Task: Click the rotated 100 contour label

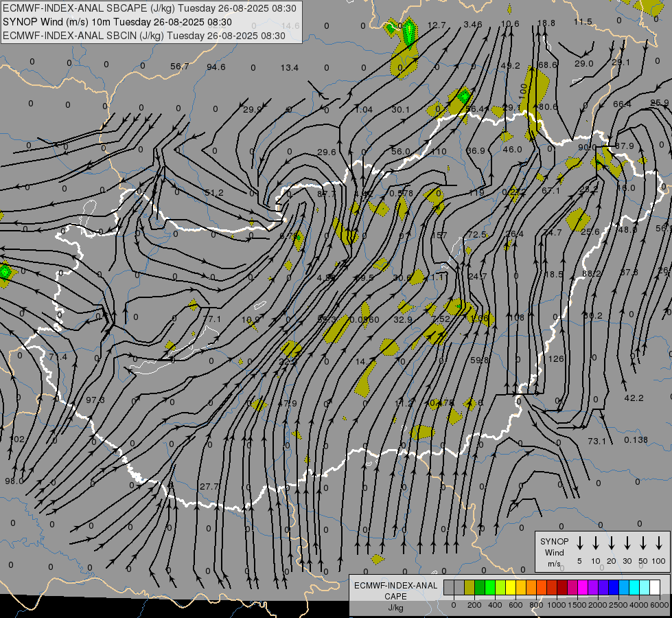Action: tap(523, 91)
